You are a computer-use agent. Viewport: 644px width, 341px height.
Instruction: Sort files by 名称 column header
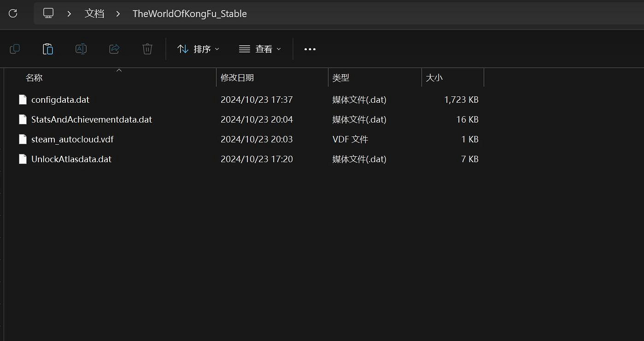(x=34, y=78)
